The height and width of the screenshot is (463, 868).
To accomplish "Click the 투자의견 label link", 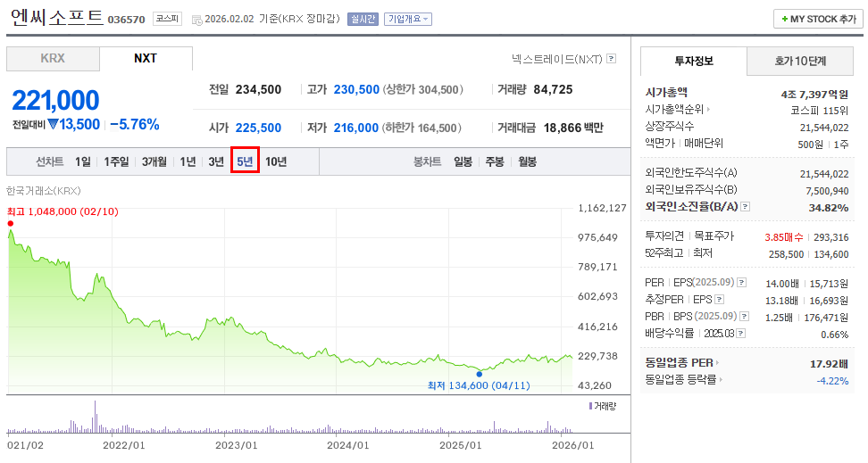I will pos(664,236).
